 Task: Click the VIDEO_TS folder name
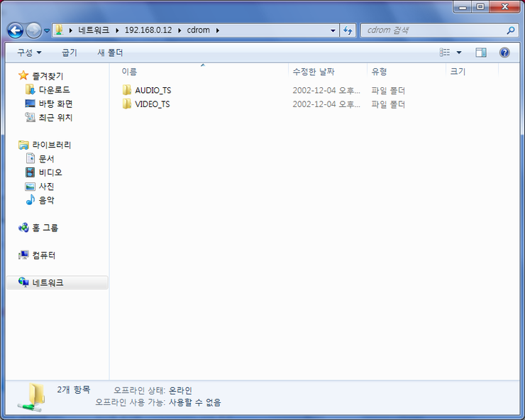tap(153, 104)
